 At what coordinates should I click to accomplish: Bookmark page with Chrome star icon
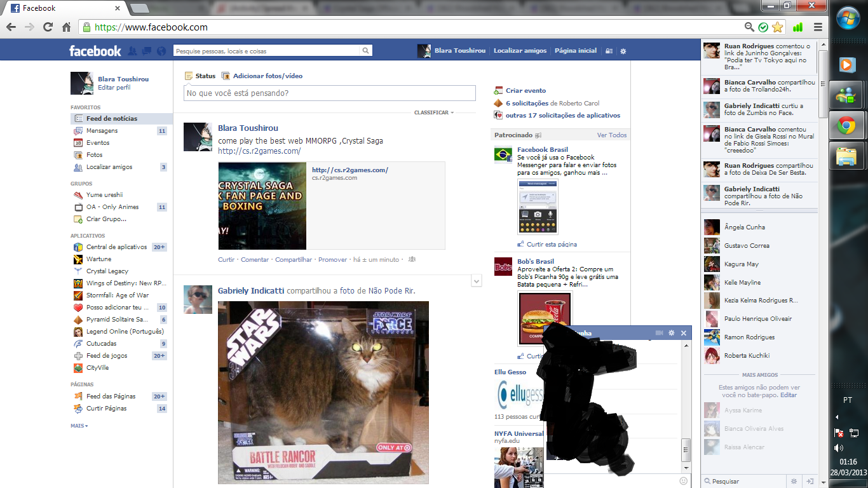pos(777,27)
